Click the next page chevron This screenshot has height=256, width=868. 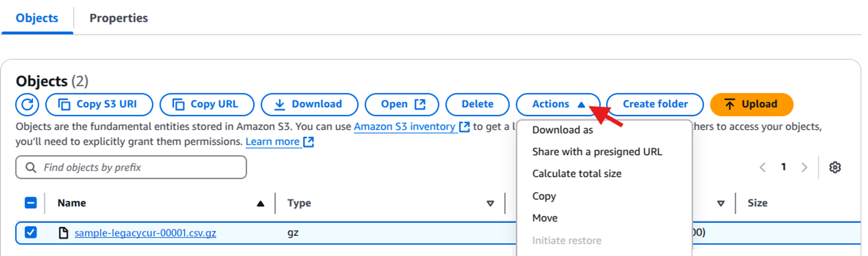[x=805, y=167]
